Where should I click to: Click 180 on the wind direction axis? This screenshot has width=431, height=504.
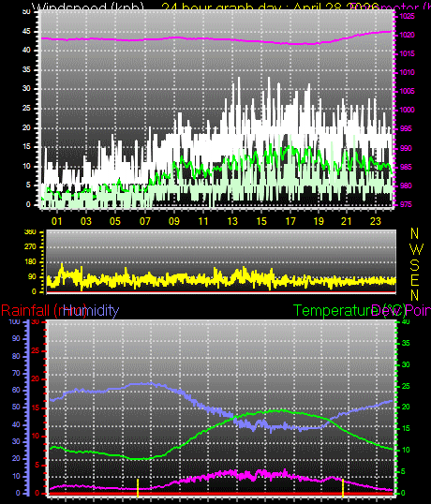(30, 262)
